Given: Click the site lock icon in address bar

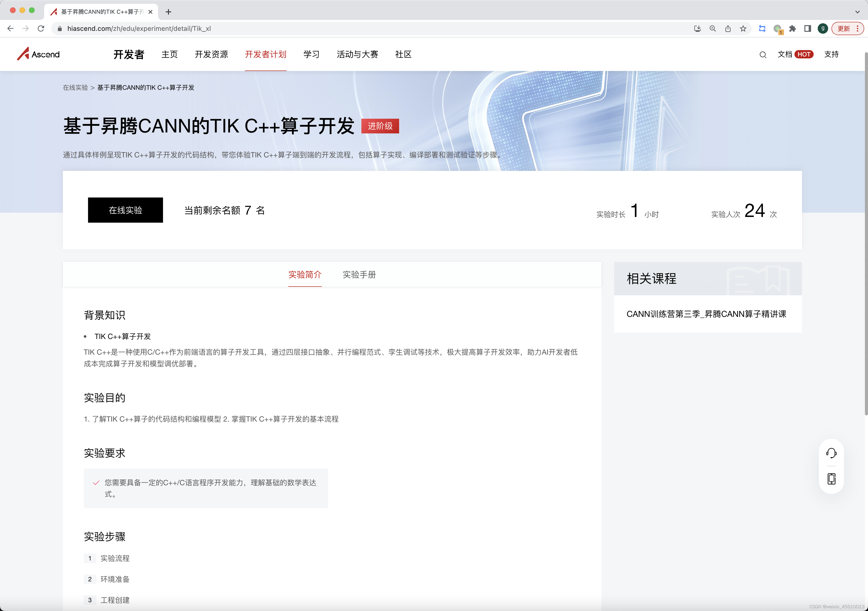Looking at the screenshot, I should [x=59, y=29].
